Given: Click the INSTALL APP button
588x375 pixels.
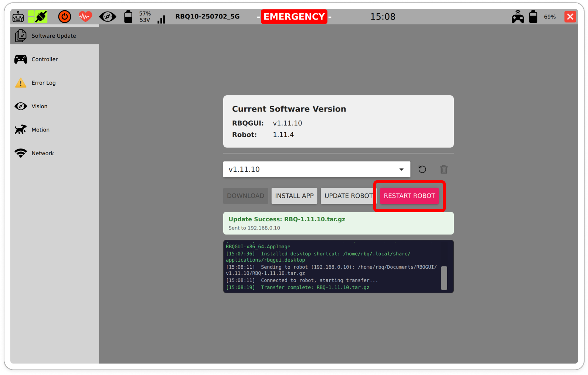Looking at the screenshot, I should coord(294,196).
